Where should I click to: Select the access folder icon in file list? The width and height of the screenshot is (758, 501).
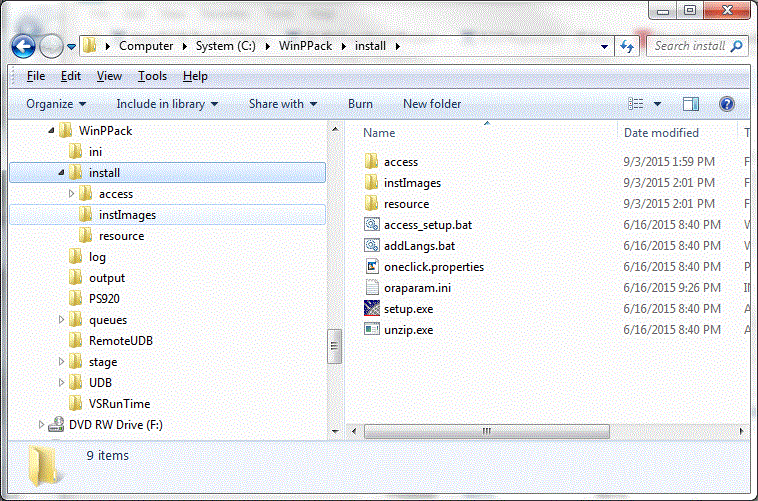pyautogui.click(x=371, y=161)
